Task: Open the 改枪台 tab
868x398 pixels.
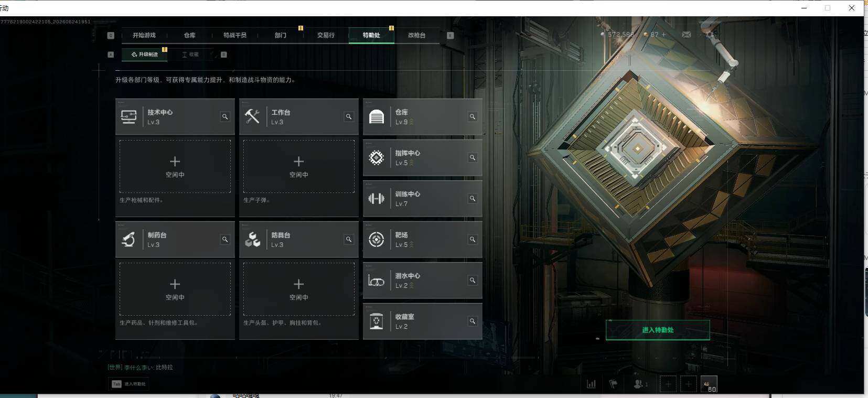Action: click(x=417, y=35)
